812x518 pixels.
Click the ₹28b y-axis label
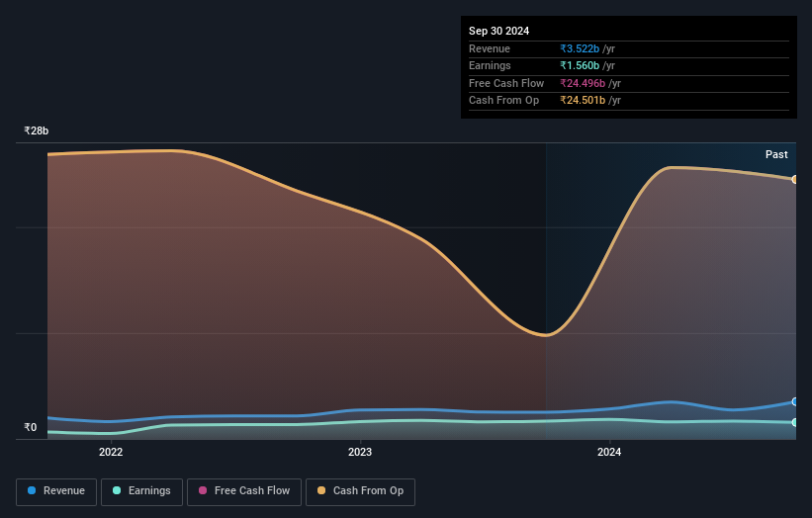[37, 130]
